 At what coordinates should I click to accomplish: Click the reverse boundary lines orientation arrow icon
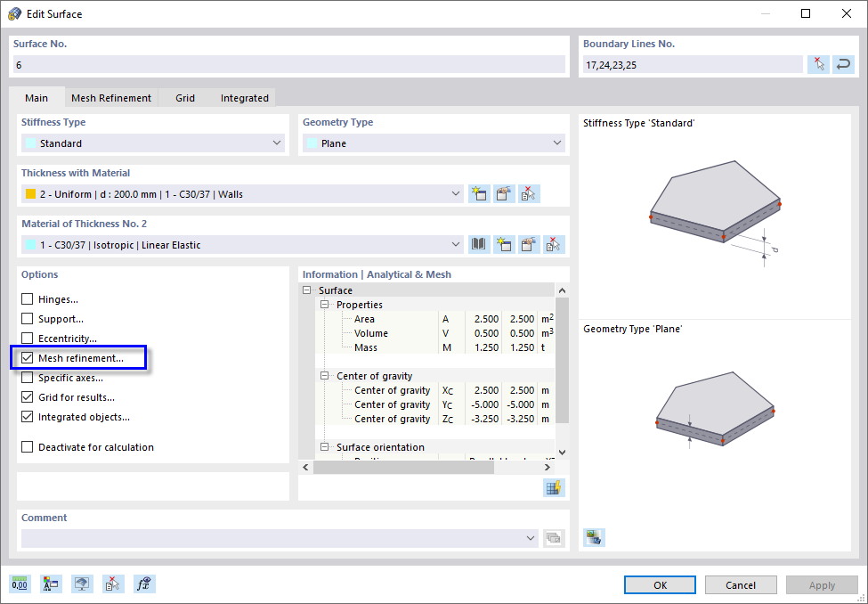pyautogui.click(x=842, y=64)
